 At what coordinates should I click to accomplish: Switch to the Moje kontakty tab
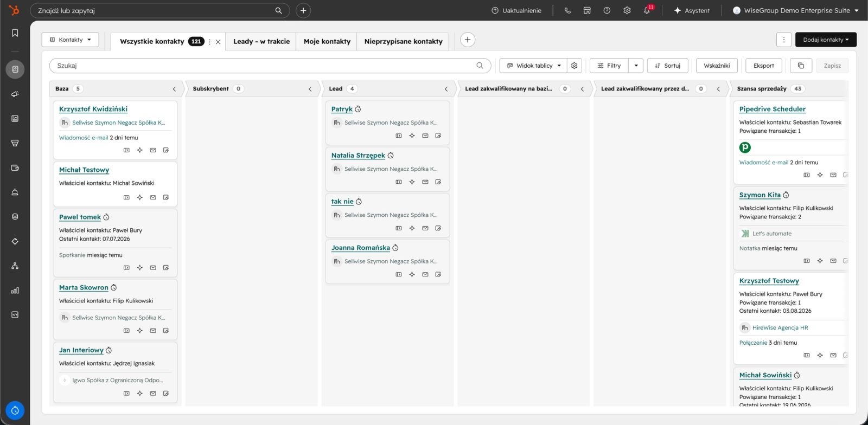click(x=327, y=41)
